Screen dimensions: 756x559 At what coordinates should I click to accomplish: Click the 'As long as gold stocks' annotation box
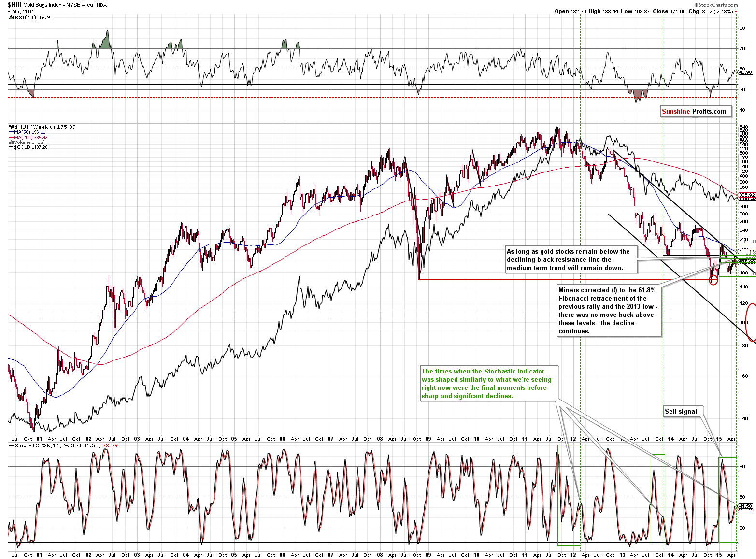coord(571,260)
